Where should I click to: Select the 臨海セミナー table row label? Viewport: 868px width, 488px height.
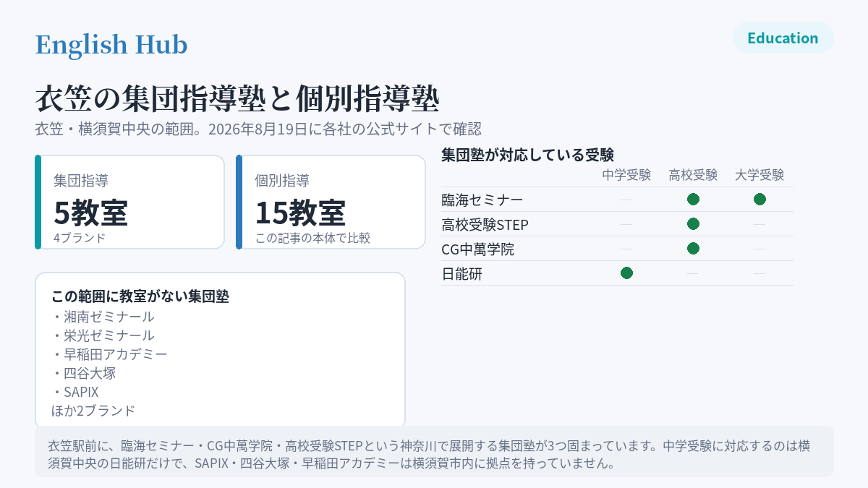(x=482, y=200)
